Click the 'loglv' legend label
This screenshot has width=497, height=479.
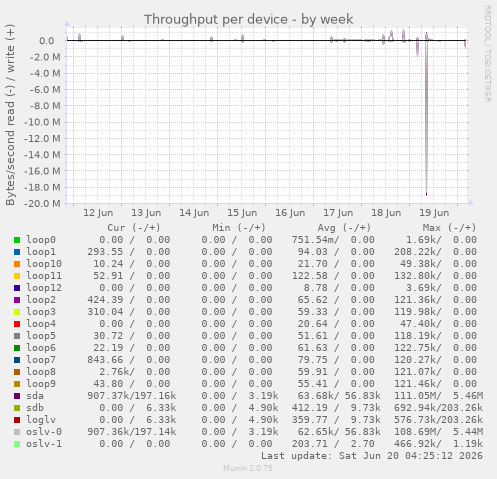pos(41,420)
